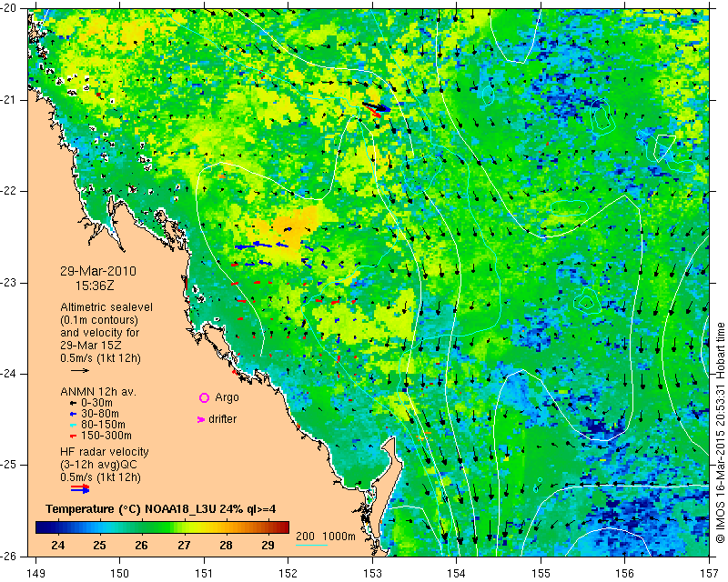Click the '(0.1m contours)' text
Screen dimensions: 728x582
coord(99,320)
